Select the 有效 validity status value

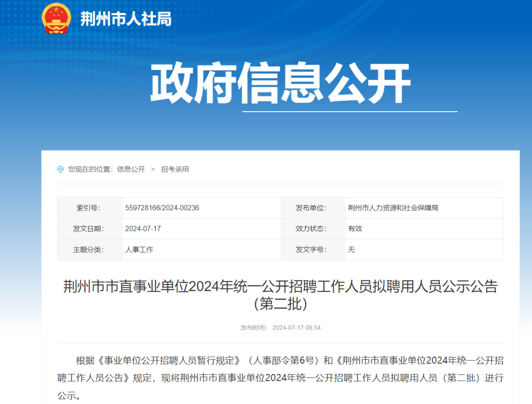355,229
